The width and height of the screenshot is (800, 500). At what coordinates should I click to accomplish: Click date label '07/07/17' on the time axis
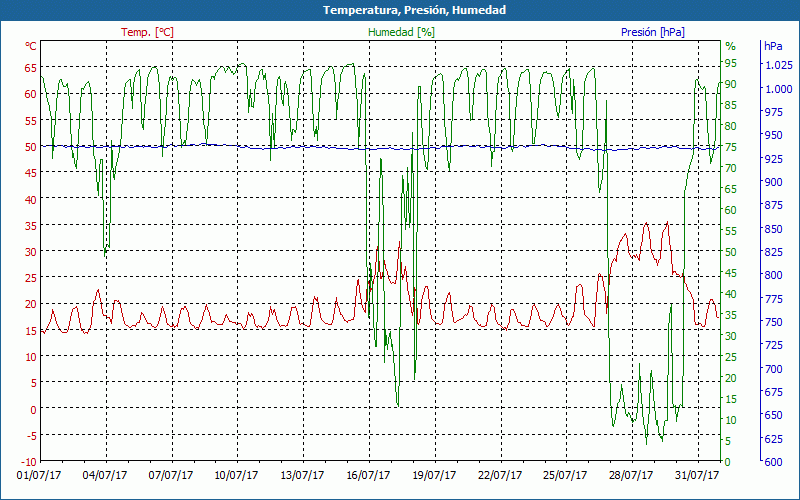click(171, 475)
